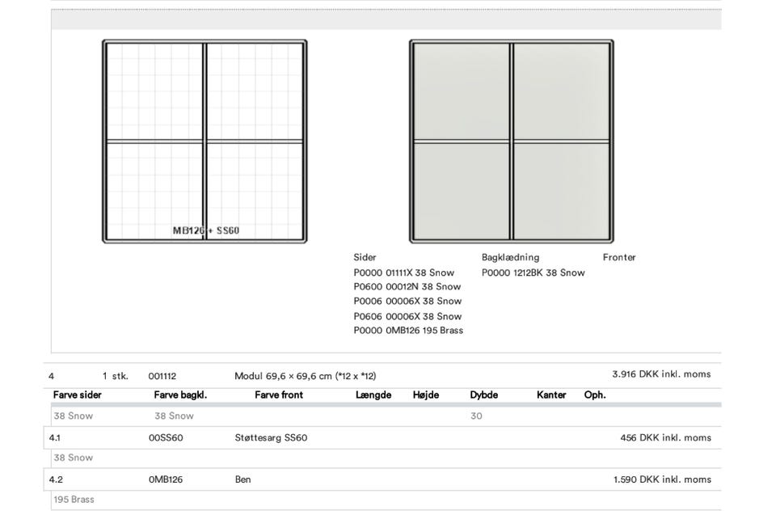
Task: Click the line "P0000 1212BK 38 Snow"
Action: [x=533, y=272]
